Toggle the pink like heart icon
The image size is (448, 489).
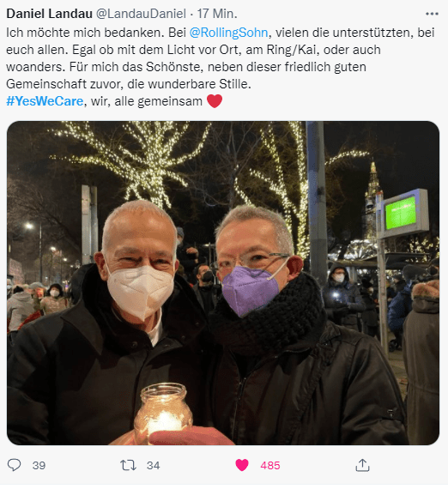[x=242, y=465]
